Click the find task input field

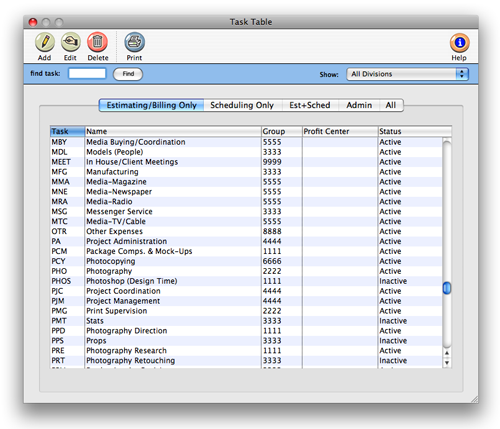87,73
